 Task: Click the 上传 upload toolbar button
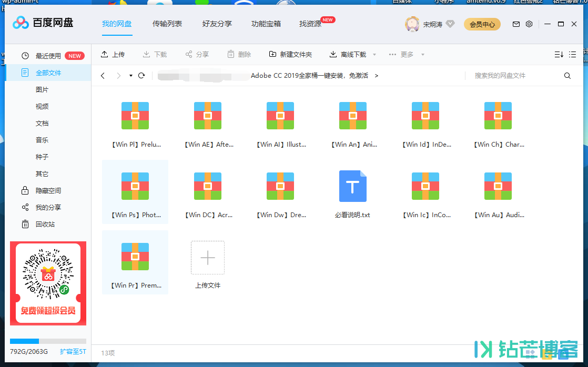113,54
